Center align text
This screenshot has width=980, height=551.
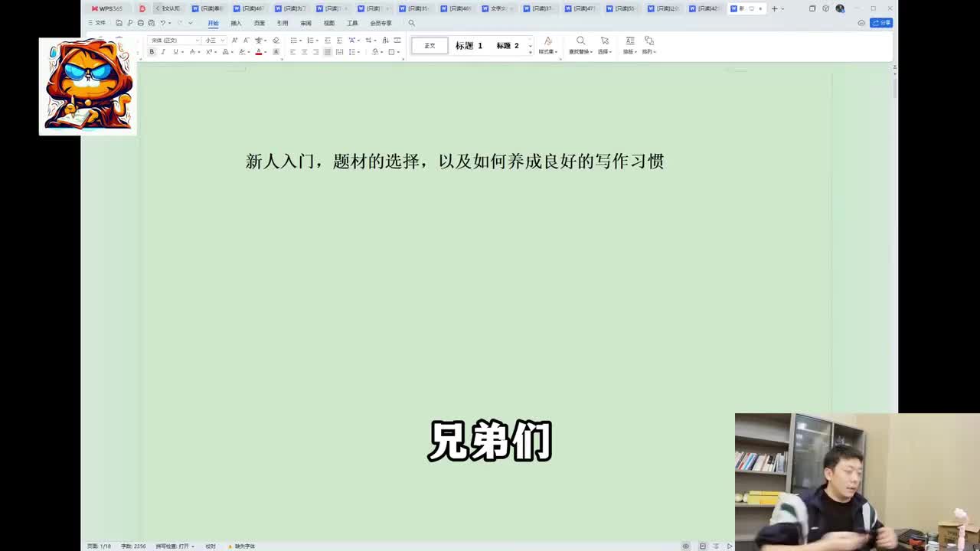(x=304, y=52)
